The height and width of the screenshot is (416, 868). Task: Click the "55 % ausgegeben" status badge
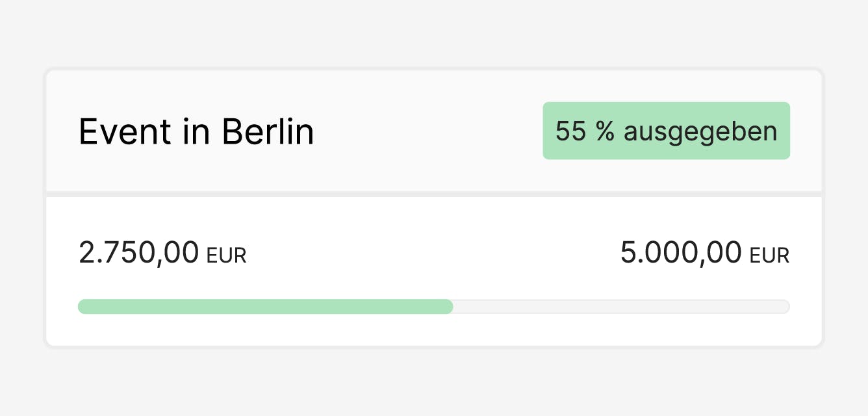click(x=666, y=131)
